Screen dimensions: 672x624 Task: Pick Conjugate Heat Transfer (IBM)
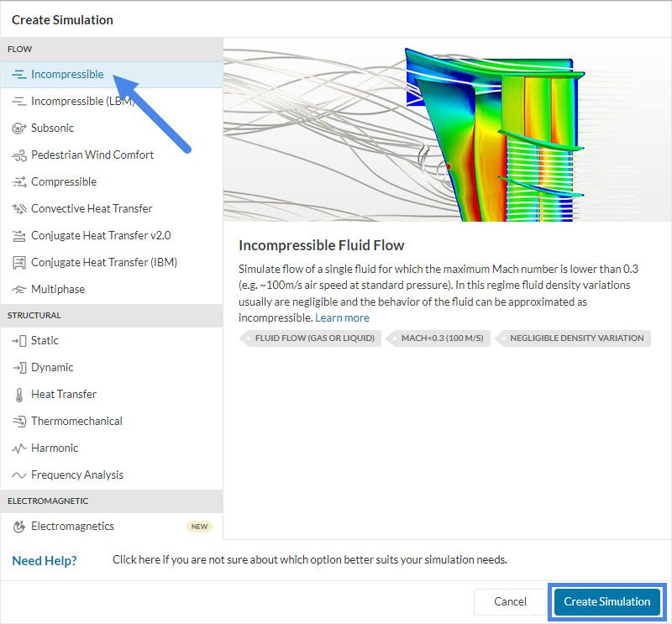(x=104, y=263)
